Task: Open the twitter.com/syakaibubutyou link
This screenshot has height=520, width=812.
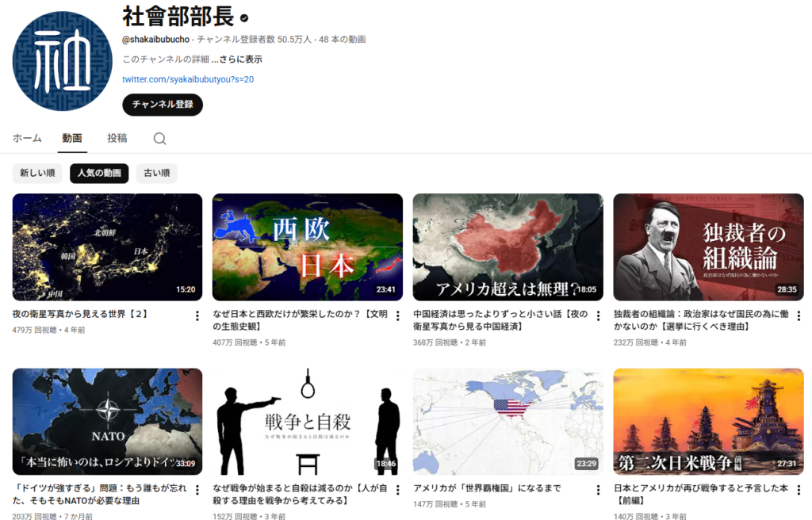Action: tap(188, 79)
